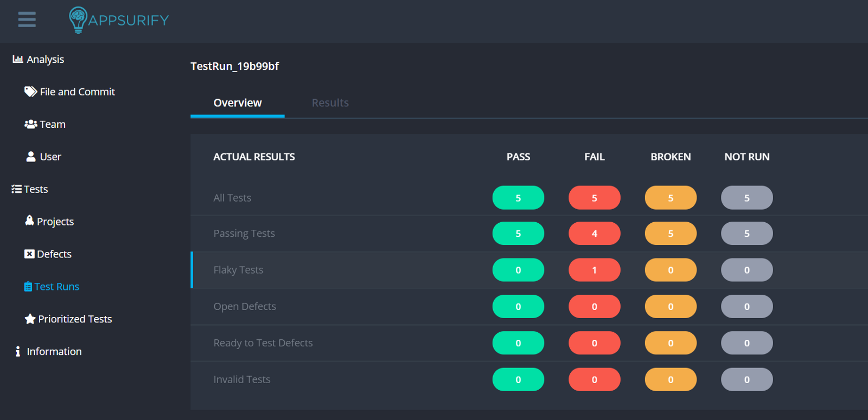The image size is (868, 420).
Task: Click the Analysis bar chart icon
Action: pos(18,59)
